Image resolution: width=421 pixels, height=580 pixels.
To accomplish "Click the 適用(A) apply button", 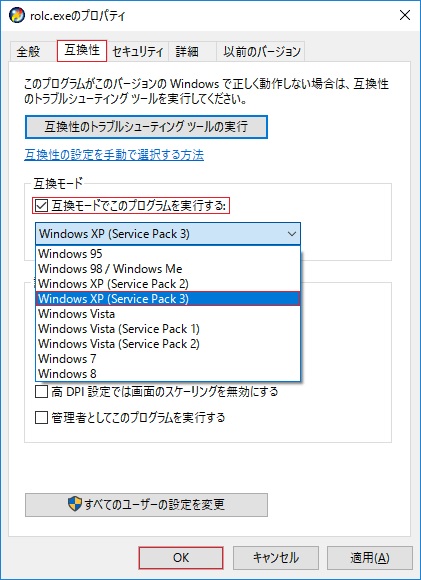I will tap(370, 557).
